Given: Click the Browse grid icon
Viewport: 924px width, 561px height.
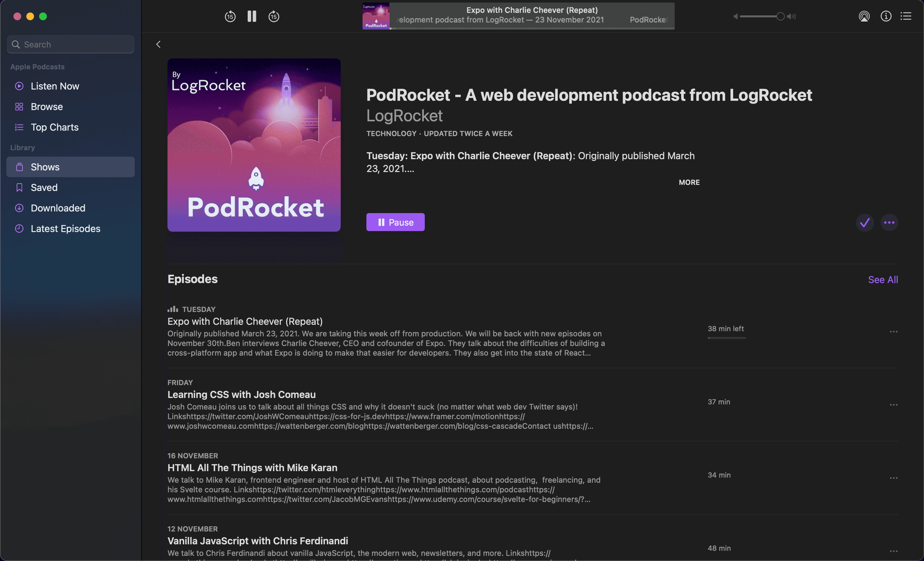Looking at the screenshot, I should [x=19, y=107].
